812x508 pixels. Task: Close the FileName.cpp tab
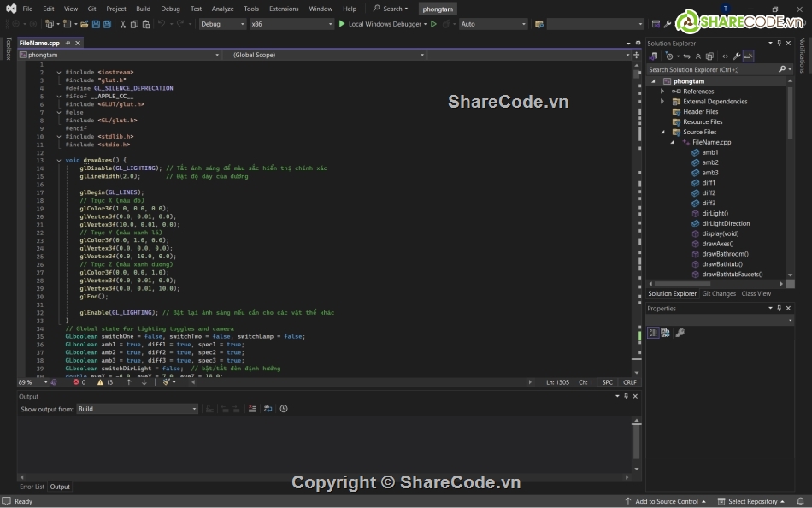click(x=78, y=43)
